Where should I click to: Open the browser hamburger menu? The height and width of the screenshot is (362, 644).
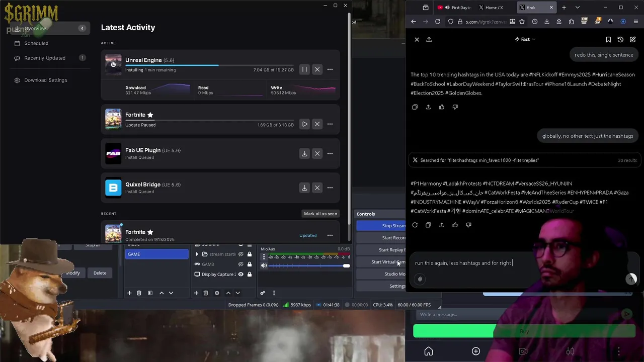[x=636, y=22]
